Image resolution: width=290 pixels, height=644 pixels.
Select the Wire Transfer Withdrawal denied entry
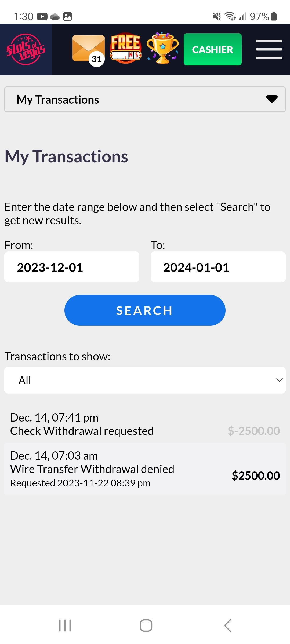click(92, 469)
